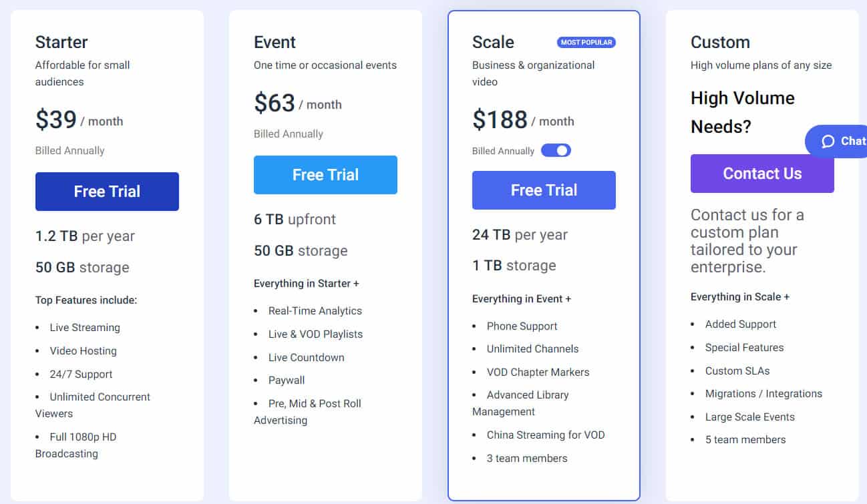Click the chat bubble icon
Screen dimensions: 867x504
pos(828,141)
